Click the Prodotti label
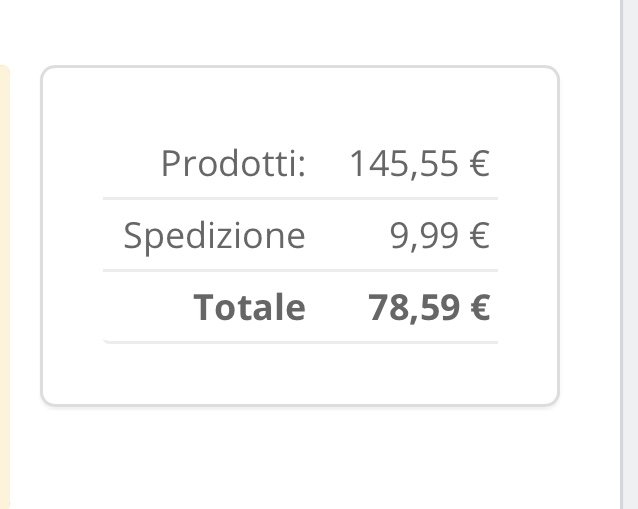Screen dimensions: 638x509 [232, 164]
